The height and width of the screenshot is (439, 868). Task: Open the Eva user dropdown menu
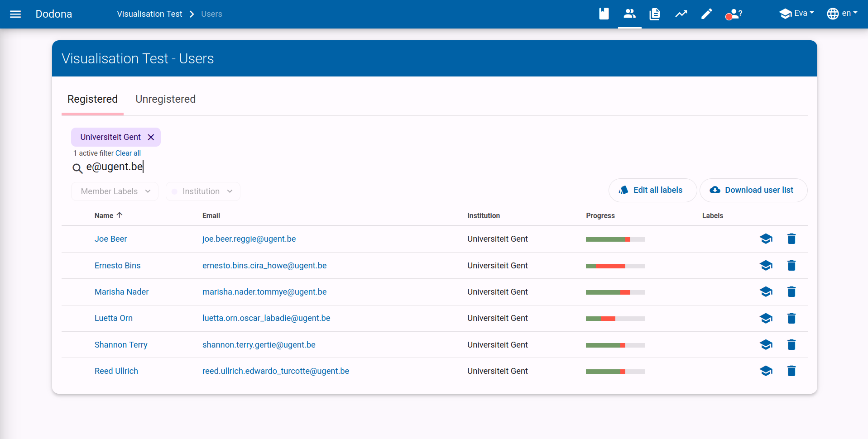(796, 14)
